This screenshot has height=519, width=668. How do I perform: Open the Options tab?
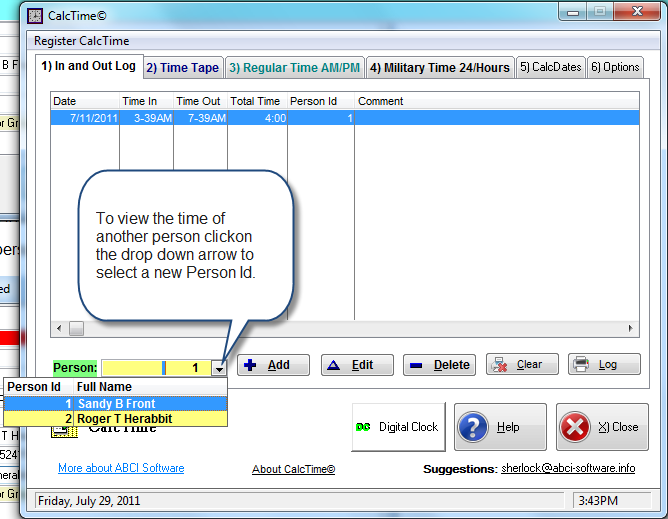click(615, 67)
